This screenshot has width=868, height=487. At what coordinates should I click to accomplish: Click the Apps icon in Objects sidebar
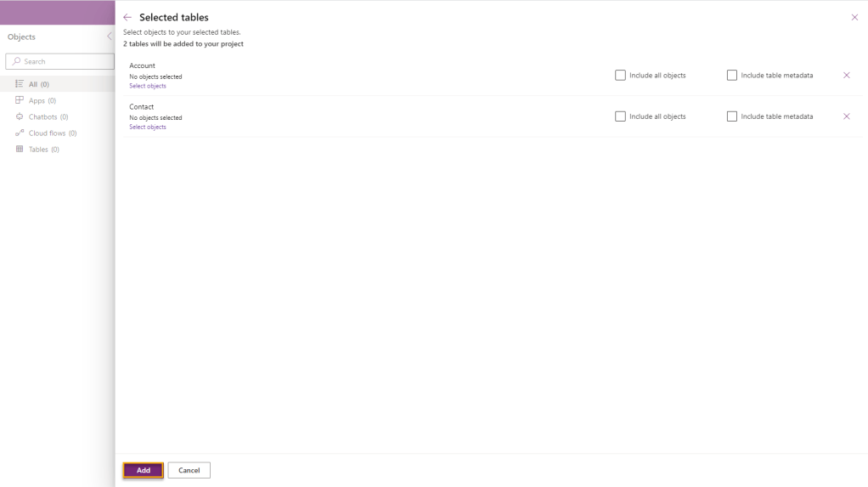tap(20, 100)
